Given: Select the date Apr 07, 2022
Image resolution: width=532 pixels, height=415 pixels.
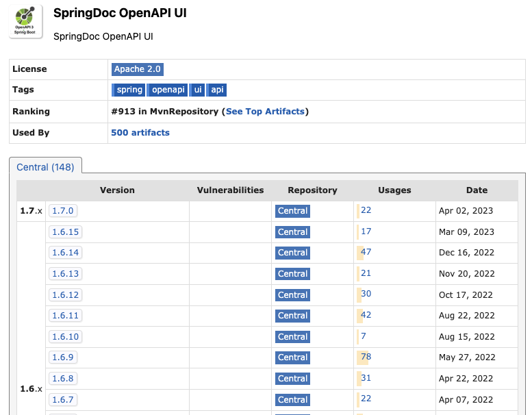Looking at the screenshot, I should coord(466,400).
